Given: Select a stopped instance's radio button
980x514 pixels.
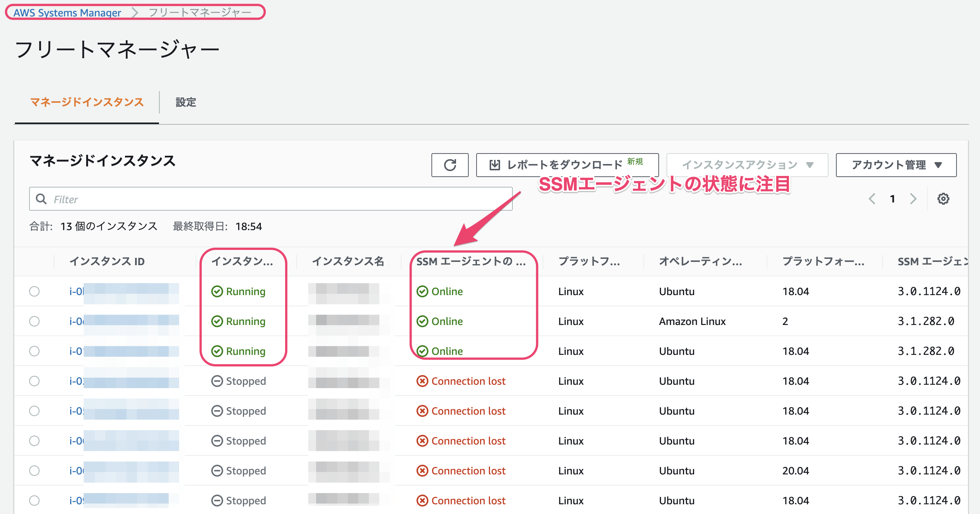Looking at the screenshot, I should point(34,381).
